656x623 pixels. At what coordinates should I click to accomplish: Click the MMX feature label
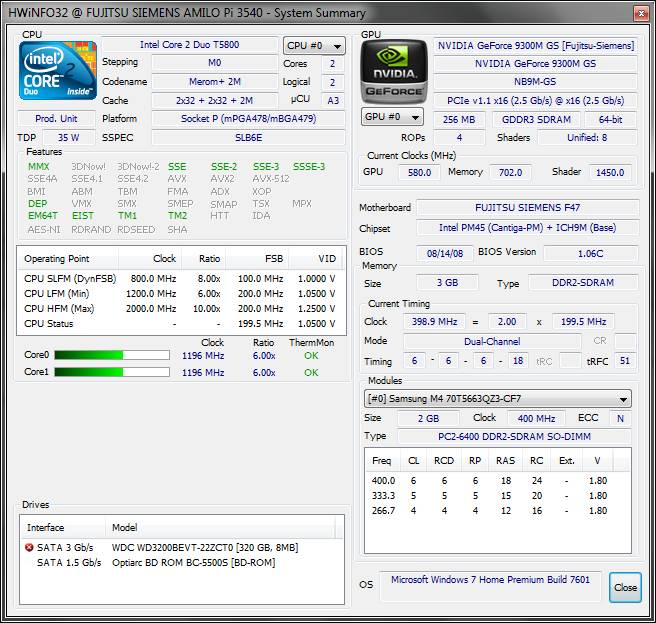pyautogui.click(x=38, y=167)
